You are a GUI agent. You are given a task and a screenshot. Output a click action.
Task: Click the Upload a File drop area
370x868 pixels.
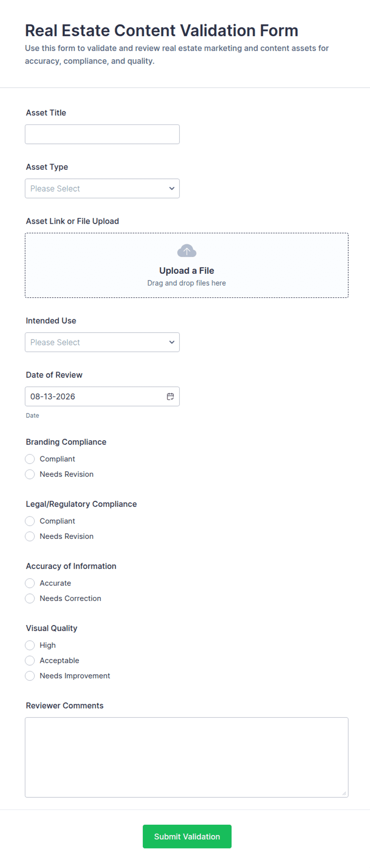click(187, 265)
